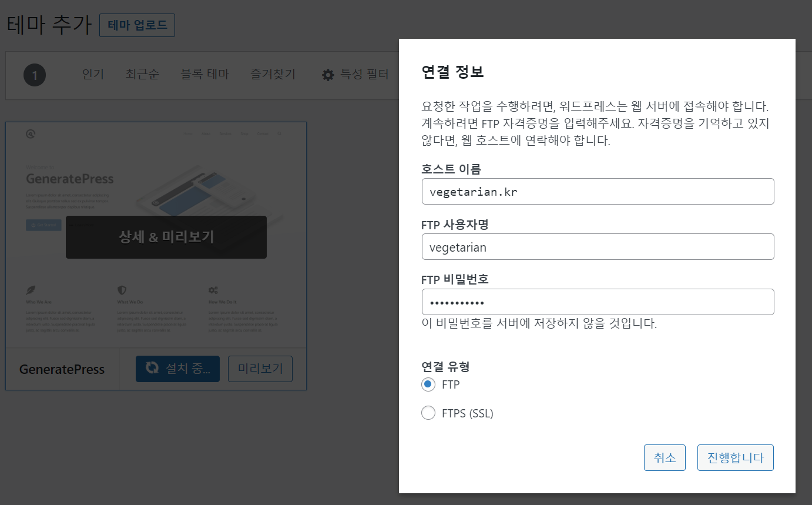
Task: Click the GeneratePress theme name text
Action: point(62,370)
